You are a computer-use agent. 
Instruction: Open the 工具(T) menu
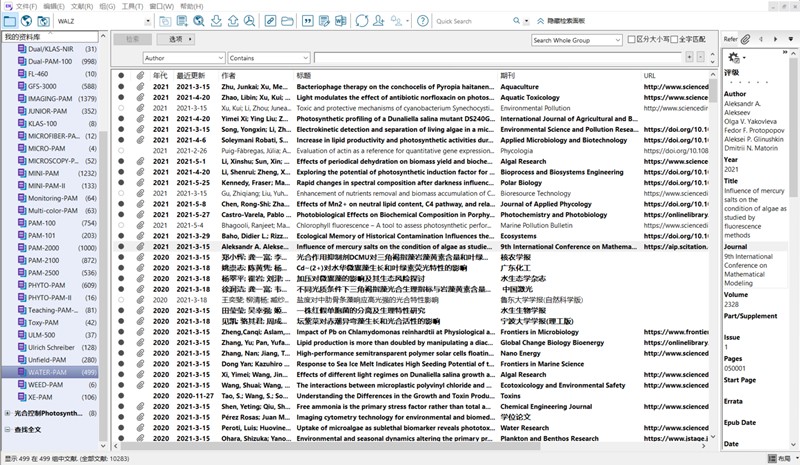click(x=130, y=6)
